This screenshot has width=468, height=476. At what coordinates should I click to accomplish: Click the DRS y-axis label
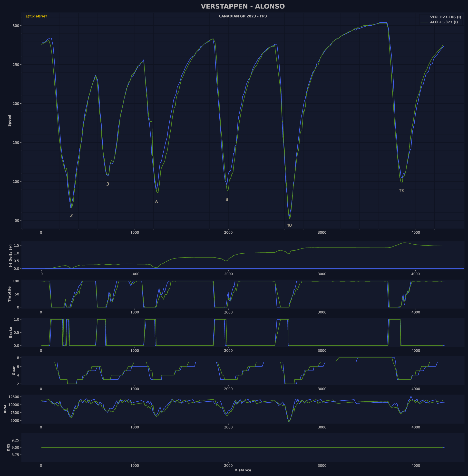click(8, 447)
